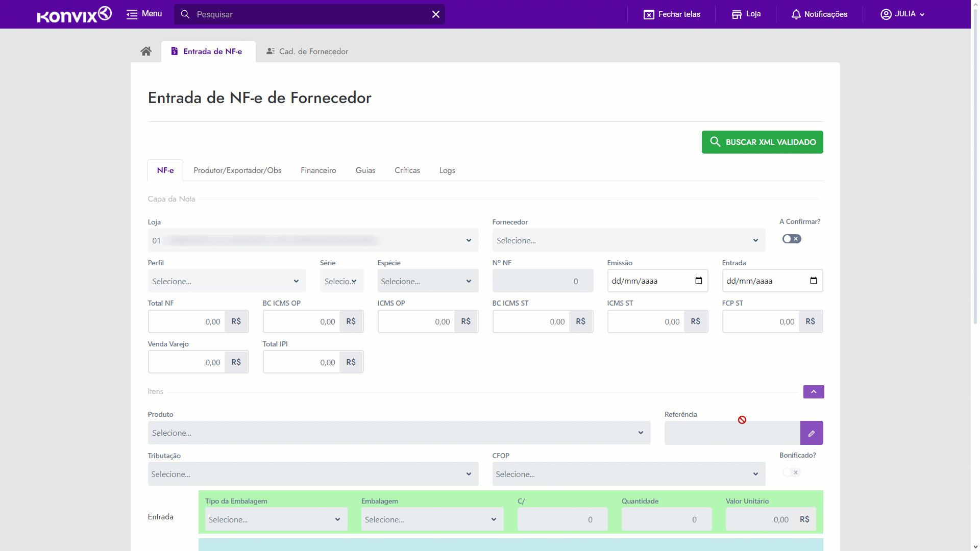980x551 pixels.
Task: Click the home icon tab
Action: tap(146, 51)
